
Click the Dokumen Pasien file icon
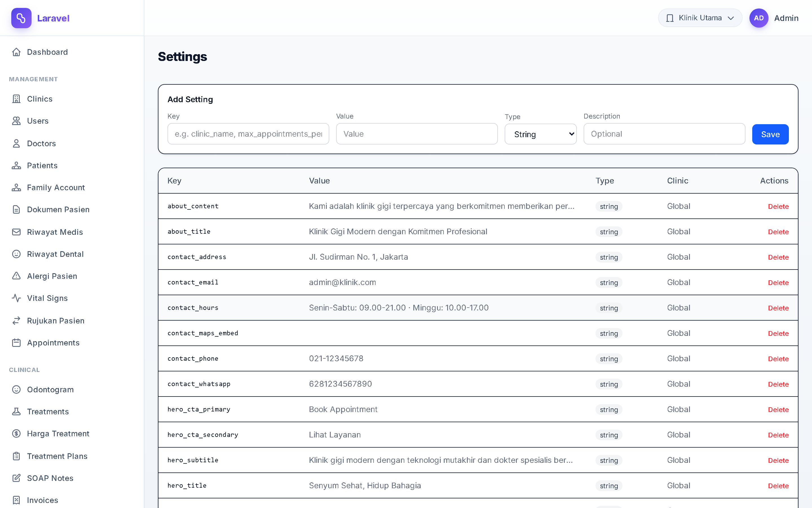[16, 210]
